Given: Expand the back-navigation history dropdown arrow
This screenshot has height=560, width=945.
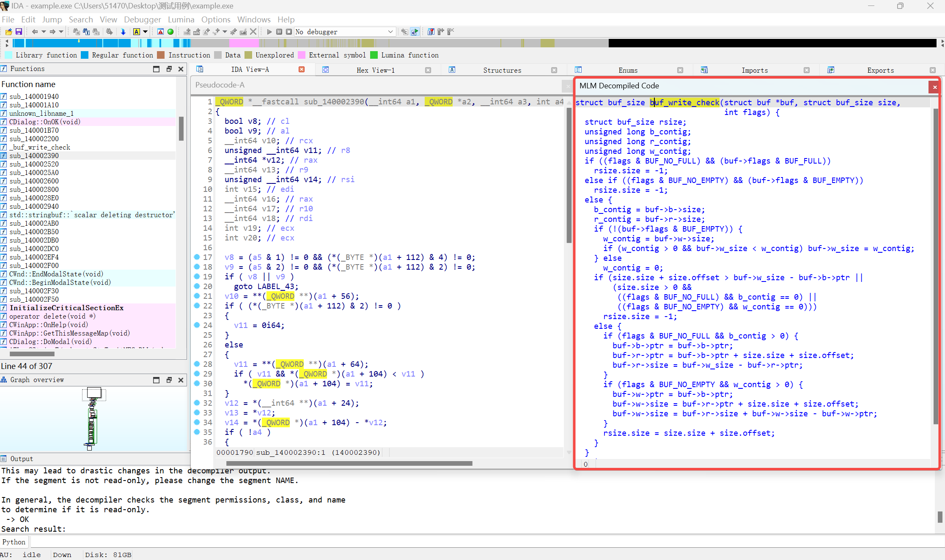Looking at the screenshot, I should tap(44, 32).
